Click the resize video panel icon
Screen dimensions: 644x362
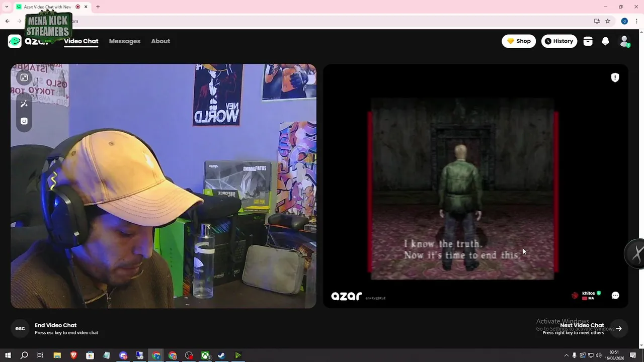(24, 77)
